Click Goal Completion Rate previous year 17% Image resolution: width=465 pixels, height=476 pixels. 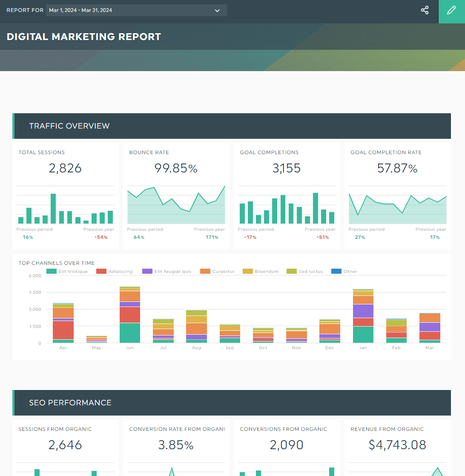pyautogui.click(x=435, y=237)
